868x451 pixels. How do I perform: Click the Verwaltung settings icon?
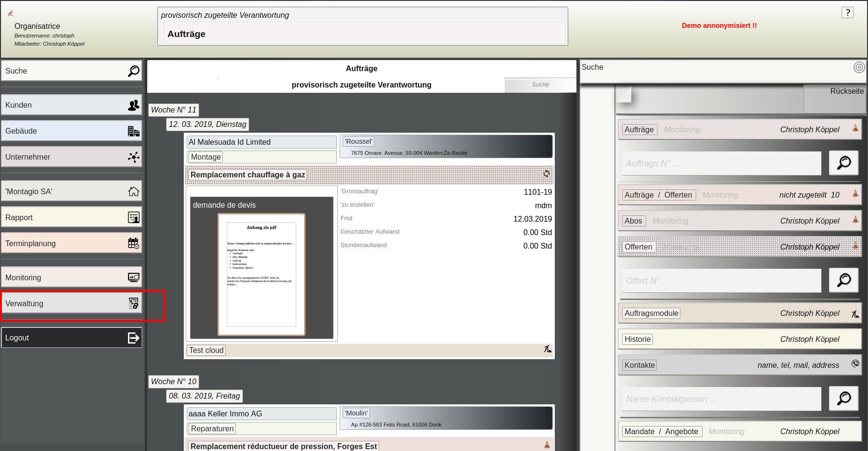pos(133,303)
